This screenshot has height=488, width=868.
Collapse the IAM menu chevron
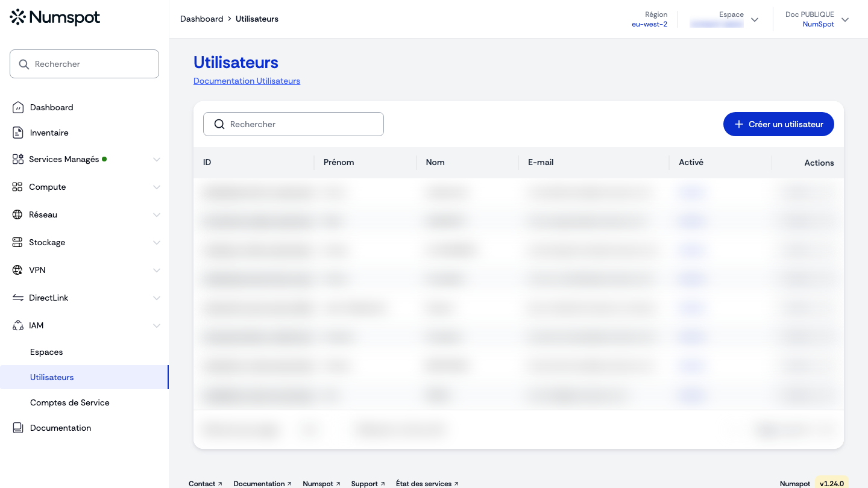pos(157,326)
